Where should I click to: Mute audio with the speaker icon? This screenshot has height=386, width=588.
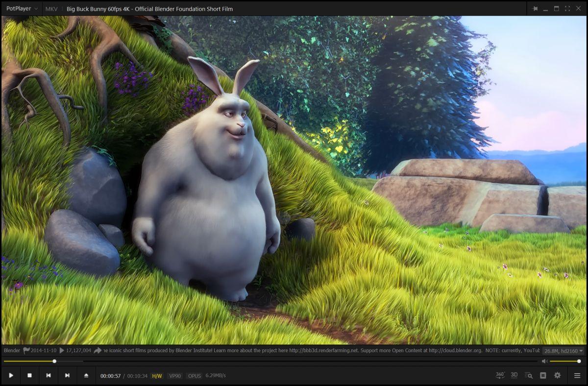(x=544, y=362)
